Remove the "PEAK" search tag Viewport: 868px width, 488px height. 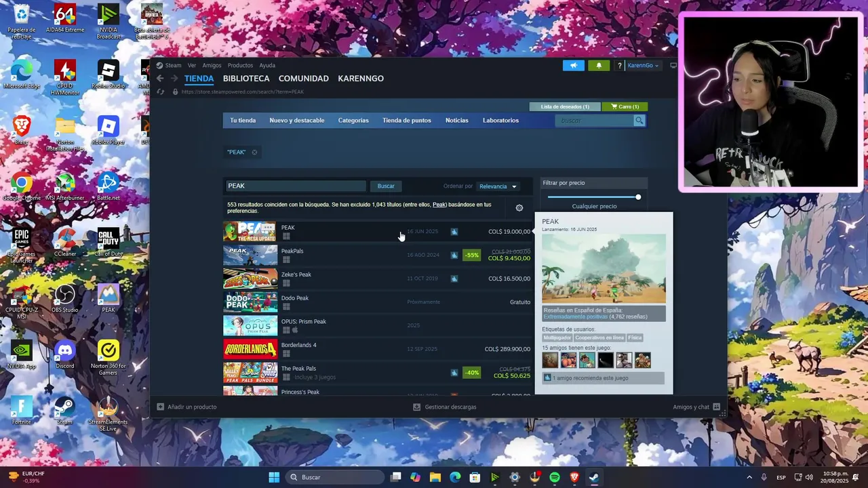pos(254,152)
